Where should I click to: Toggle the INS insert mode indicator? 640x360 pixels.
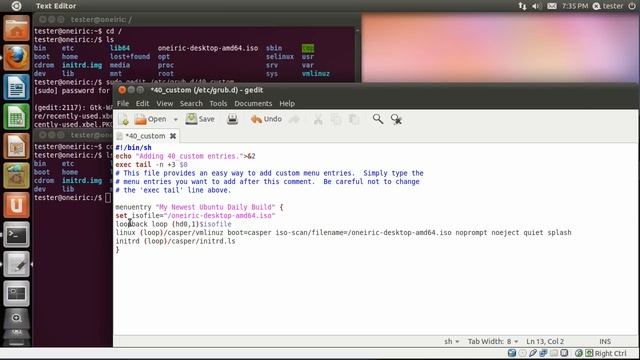click(605, 341)
